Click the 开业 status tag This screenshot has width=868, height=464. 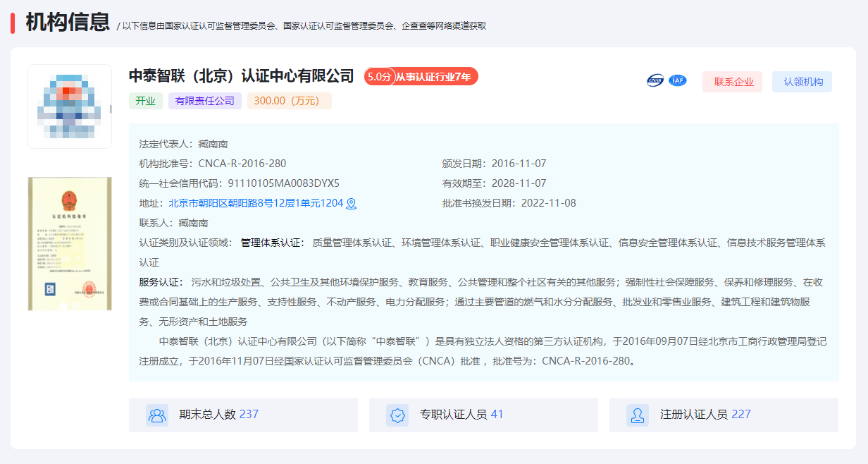click(146, 101)
